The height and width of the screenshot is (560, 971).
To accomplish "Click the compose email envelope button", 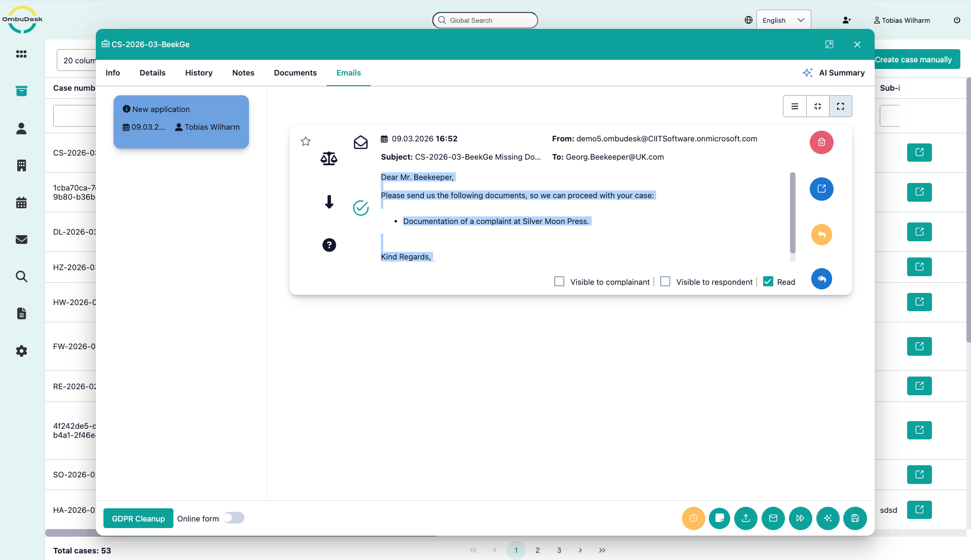I will pyautogui.click(x=773, y=518).
